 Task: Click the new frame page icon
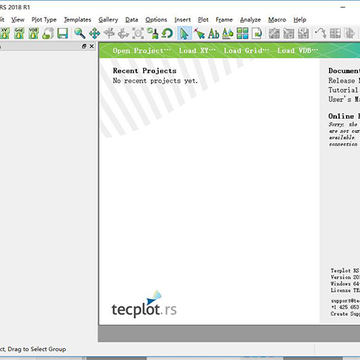257,33
